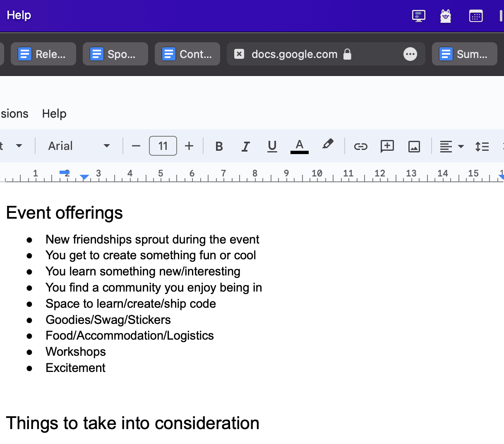
Task: Click the insert link icon
Action: pyautogui.click(x=360, y=146)
